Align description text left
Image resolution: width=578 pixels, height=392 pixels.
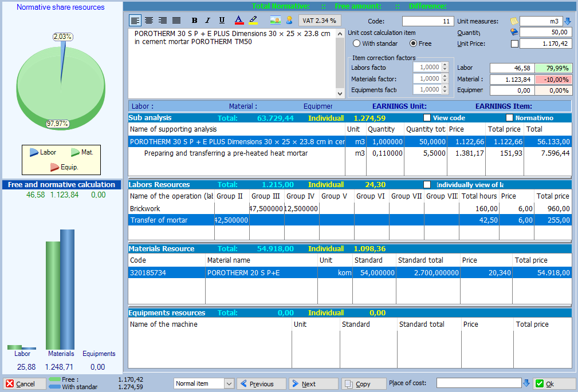point(135,21)
